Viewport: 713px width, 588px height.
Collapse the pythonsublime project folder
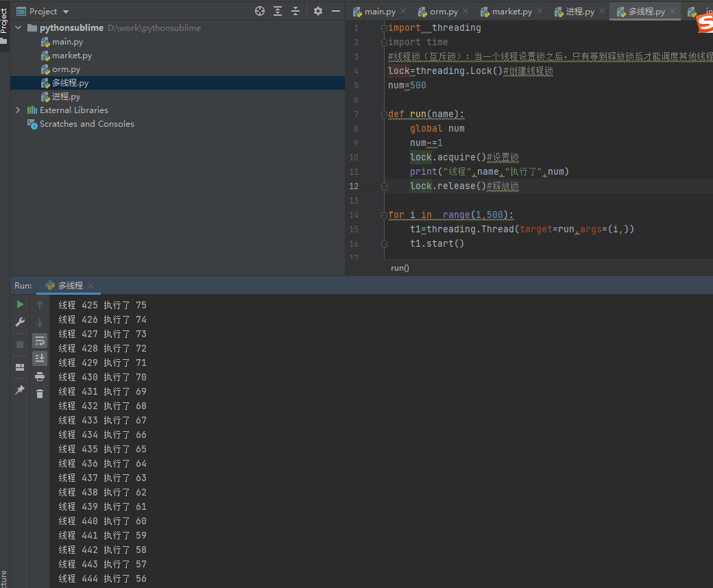coord(18,28)
